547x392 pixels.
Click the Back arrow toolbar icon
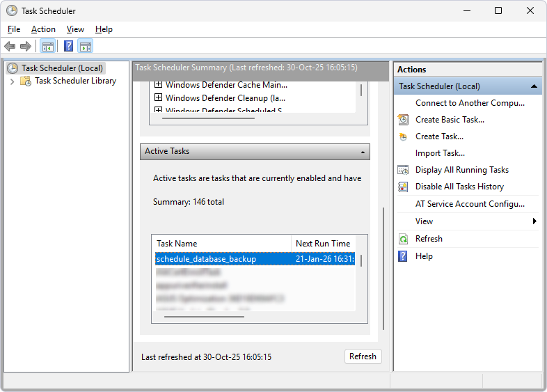coord(10,47)
